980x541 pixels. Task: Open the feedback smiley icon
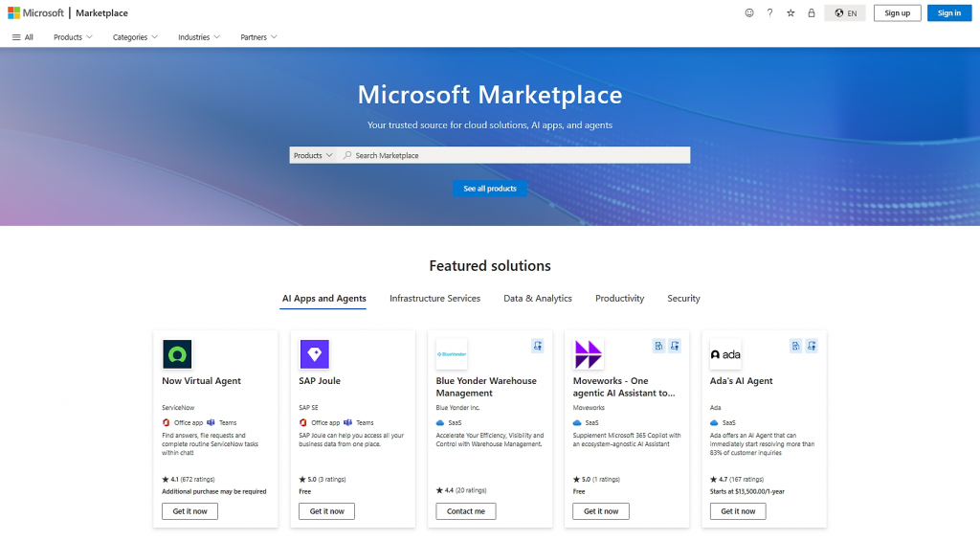tap(749, 12)
